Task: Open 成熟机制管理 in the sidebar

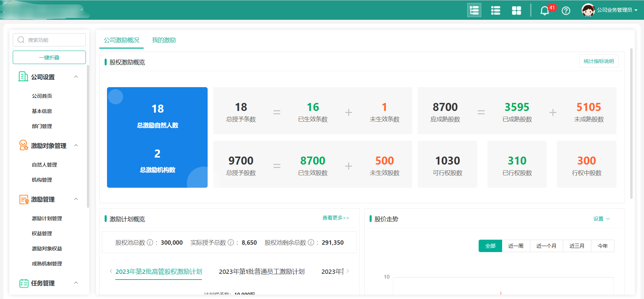Action: click(47, 263)
